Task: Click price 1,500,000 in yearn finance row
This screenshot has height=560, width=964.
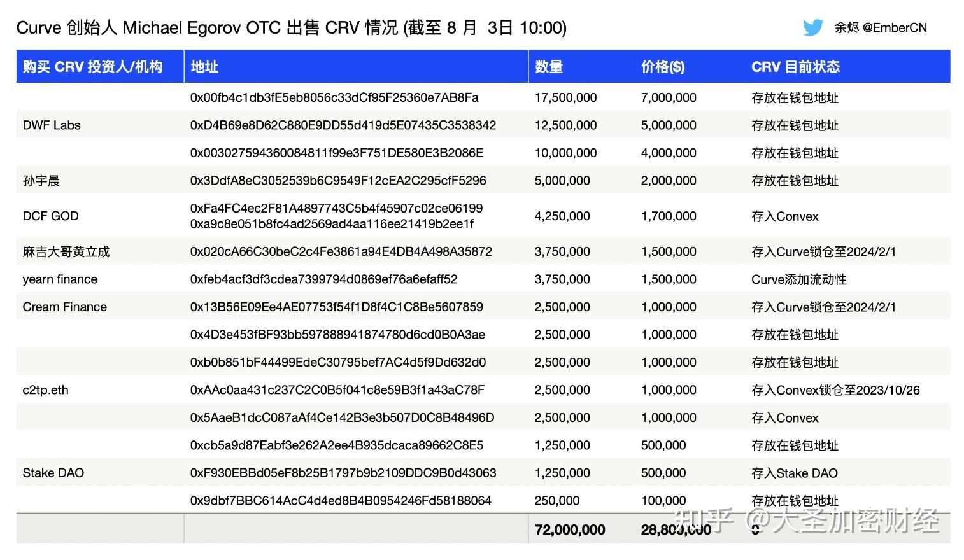Action: [669, 279]
